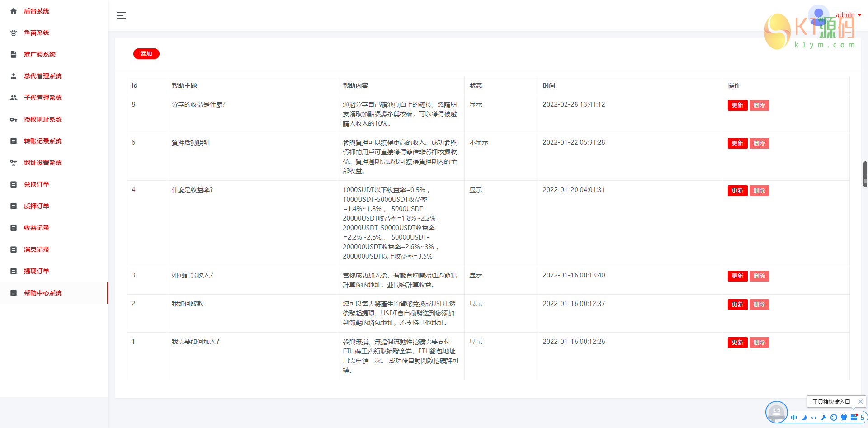Click the hamburger menu icon to collapse sidebar
Screen dimensions: 868x428
(121, 15)
